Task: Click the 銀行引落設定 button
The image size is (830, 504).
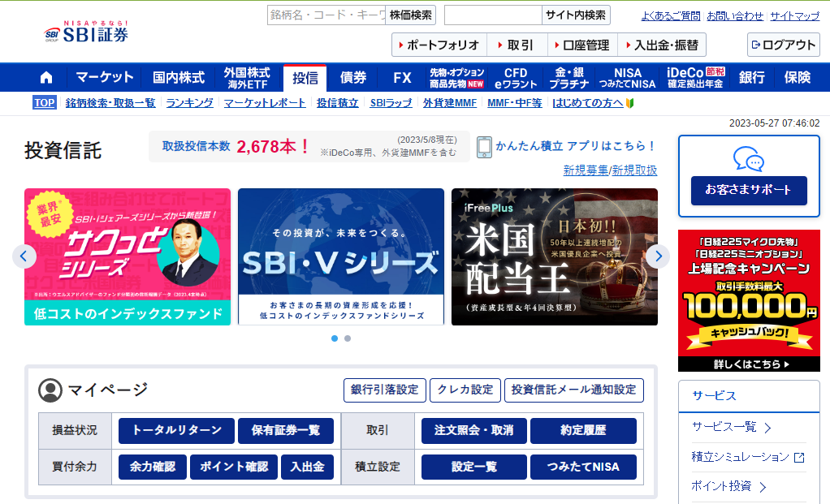Action: point(385,390)
